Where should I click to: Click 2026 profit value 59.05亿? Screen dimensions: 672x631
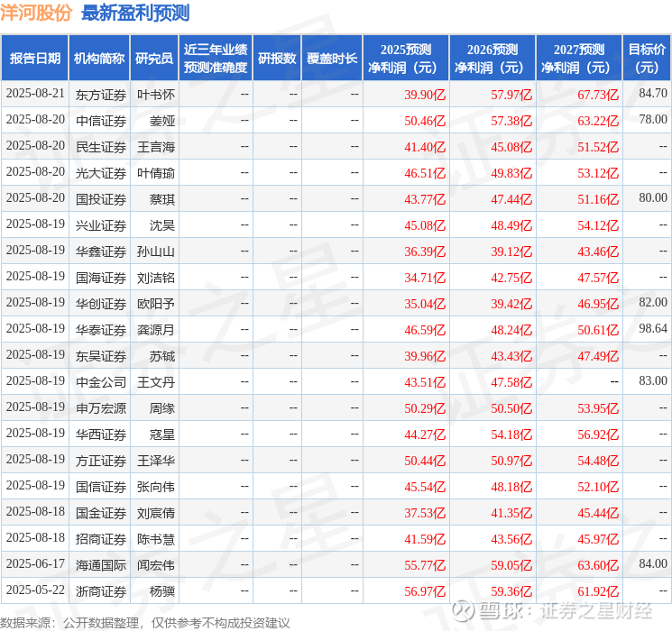[x=511, y=565]
